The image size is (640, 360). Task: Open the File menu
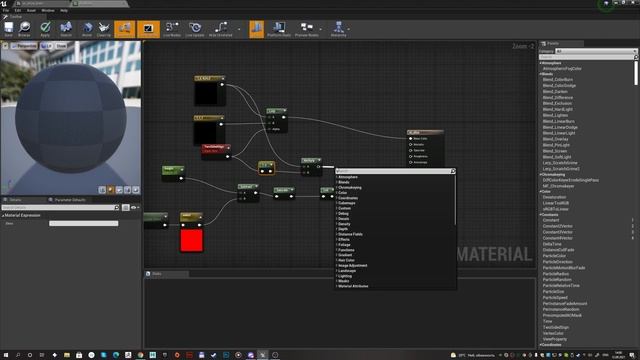point(6,10)
